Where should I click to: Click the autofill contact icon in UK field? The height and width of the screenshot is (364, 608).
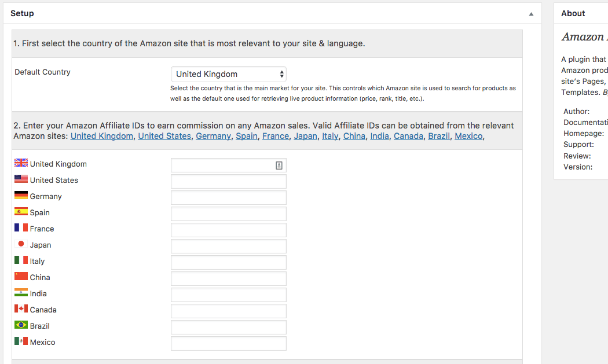[x=279, y=166]
